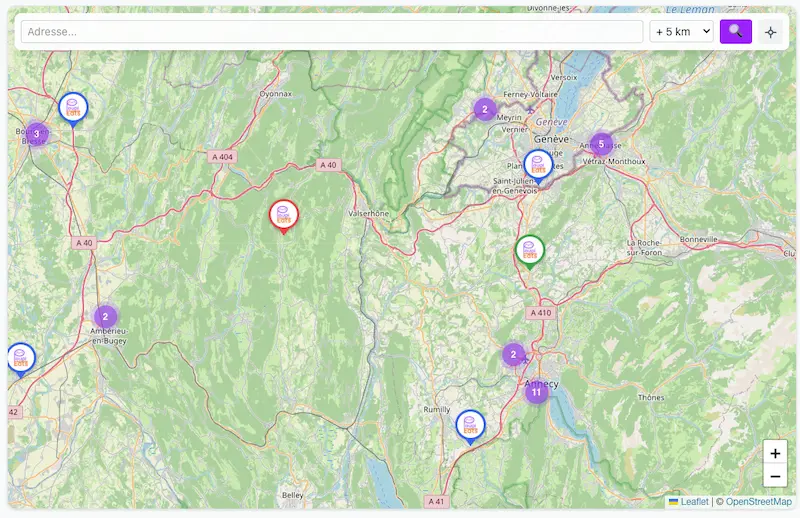The height and width of the screenshot is (518, 800).
Task: Expand the cluster of 5 at Annemasse
Action: pyautogui.click(x=601, y=144)
